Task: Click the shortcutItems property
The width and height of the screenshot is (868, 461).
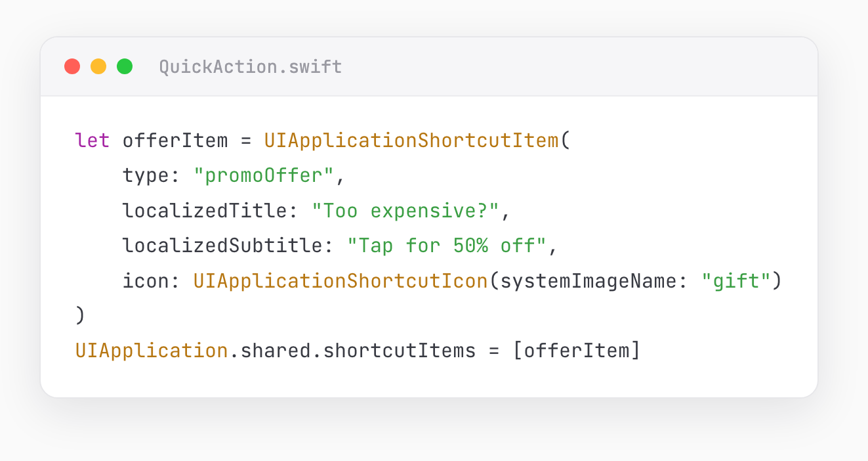Action: [399, 351]
